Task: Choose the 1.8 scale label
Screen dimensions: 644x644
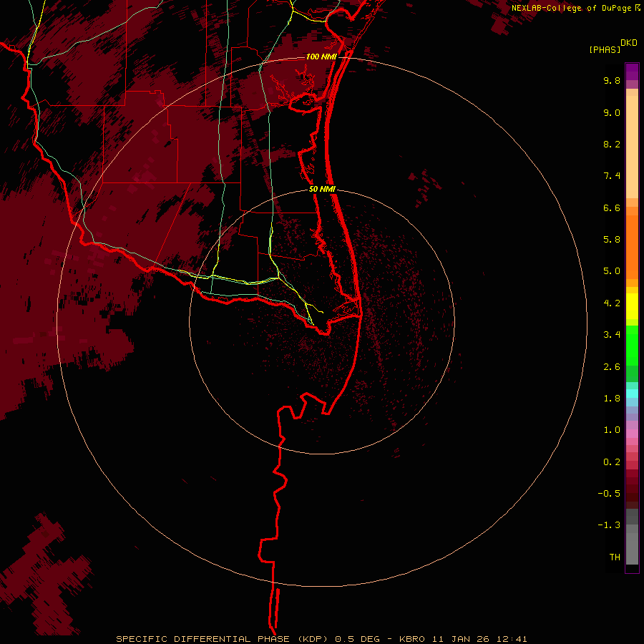Action: 612,399
